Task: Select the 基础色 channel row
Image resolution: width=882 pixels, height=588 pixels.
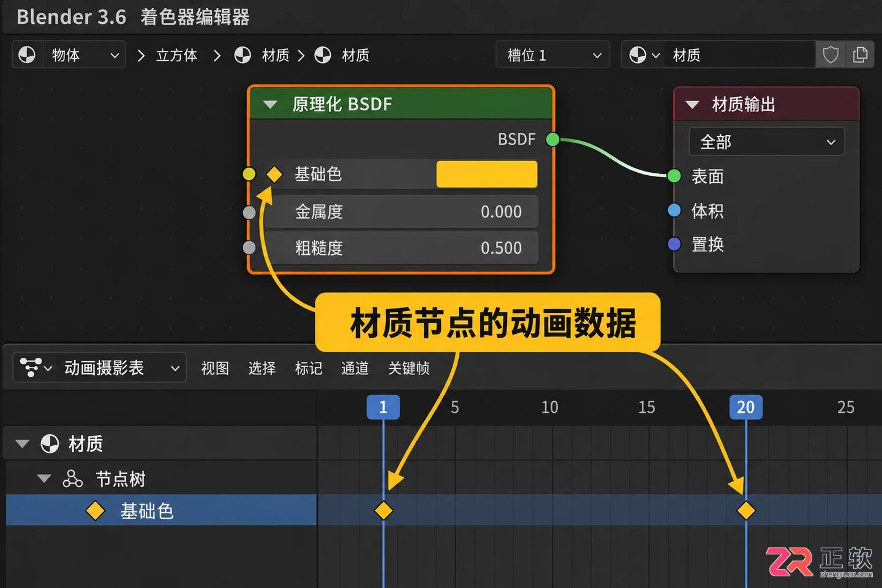Action: click(x=162, y=510)
